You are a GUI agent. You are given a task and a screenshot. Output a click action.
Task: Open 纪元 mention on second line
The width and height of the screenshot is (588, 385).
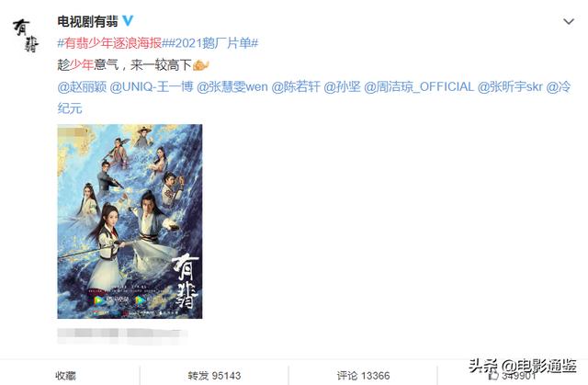click(70, 108)
